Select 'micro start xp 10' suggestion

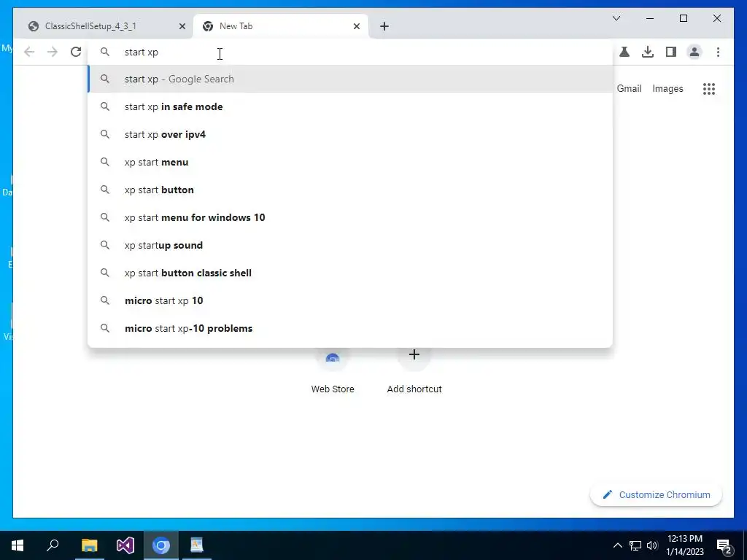click(350, 300)
